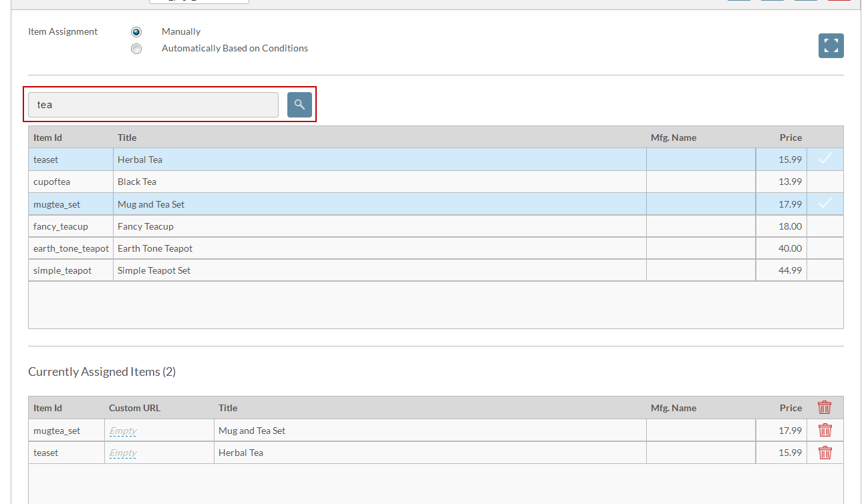
Task: Sort search results by Price header
Action: [790, 138]
